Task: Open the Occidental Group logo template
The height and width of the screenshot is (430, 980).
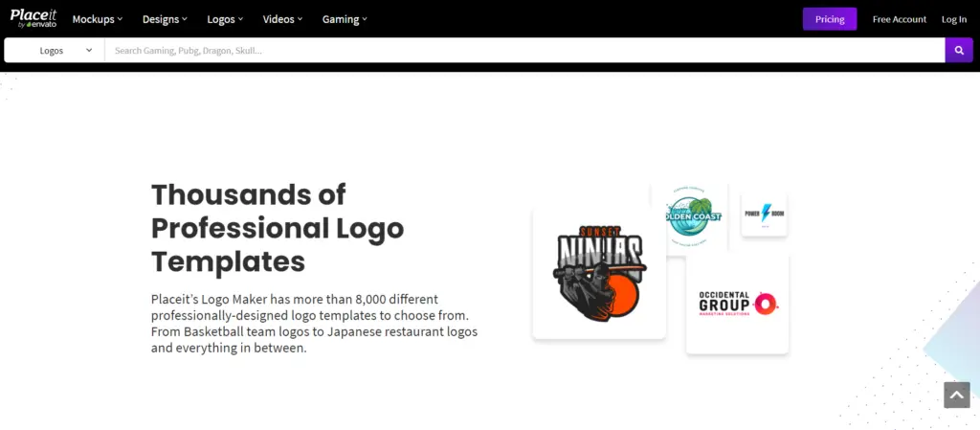Action: (737, 304)
